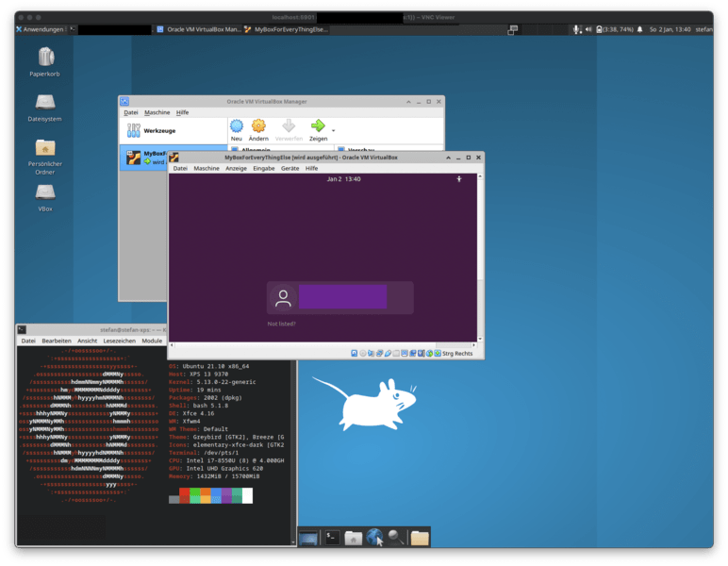Image resolution: width=728 pixels, height=566 pixels.
Task: Click the display monitor icon in VM status bar
Action: (405, 354)
